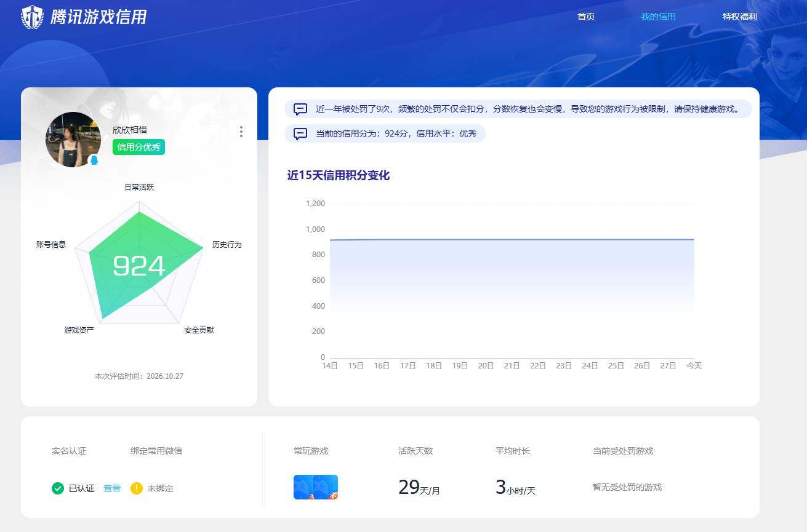Viewport: 807px width, 532px height.
Task: Click the 14日 label on chart axis
Action: [x=330, y=365]
